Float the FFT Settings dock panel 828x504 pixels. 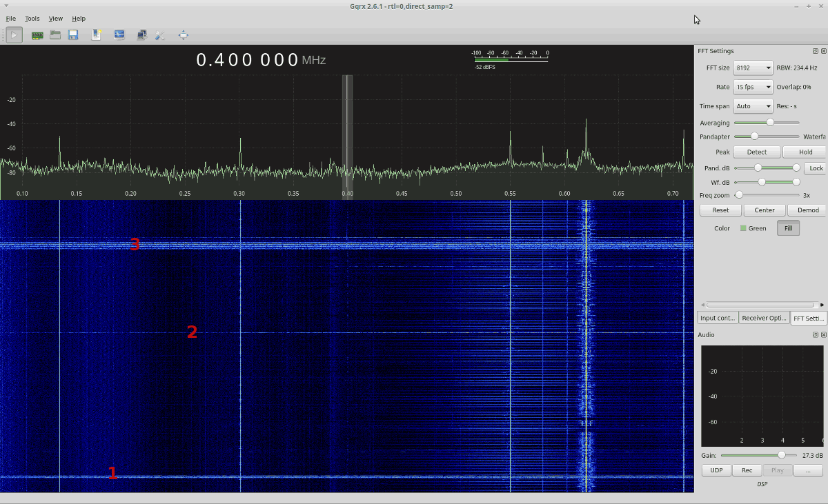click(816, 51)
